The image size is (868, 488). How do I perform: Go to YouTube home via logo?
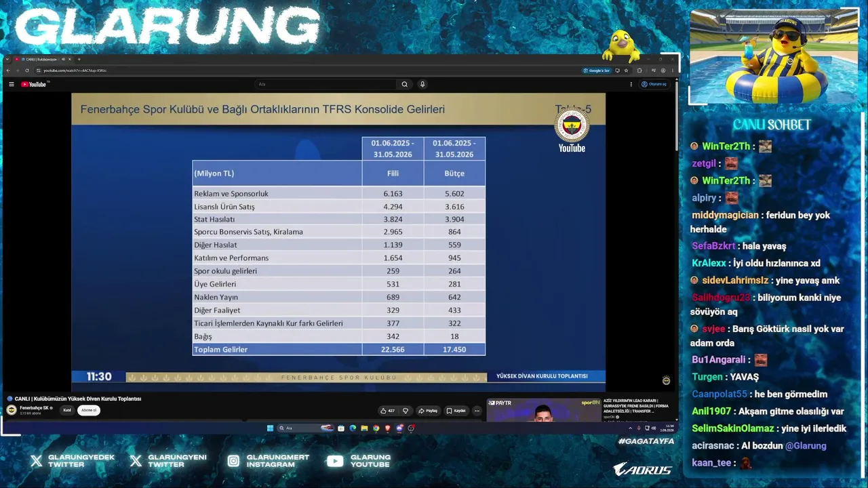[x=34, y=84]
